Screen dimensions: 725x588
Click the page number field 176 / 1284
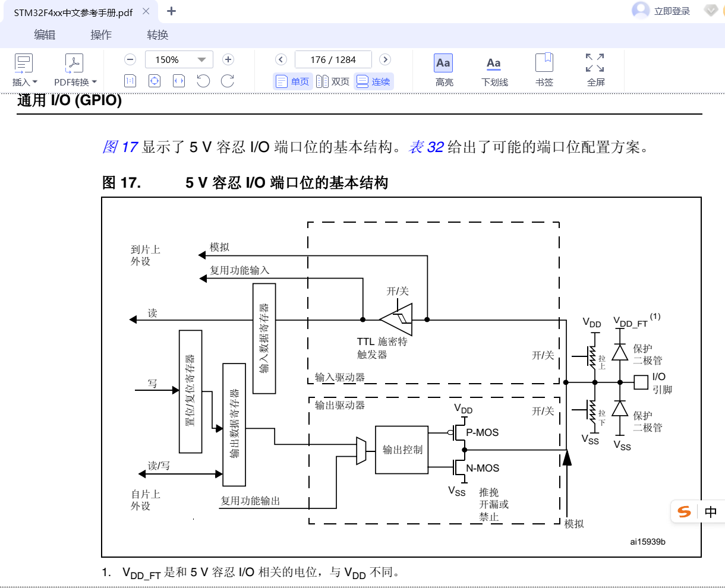tap(333, 59)
